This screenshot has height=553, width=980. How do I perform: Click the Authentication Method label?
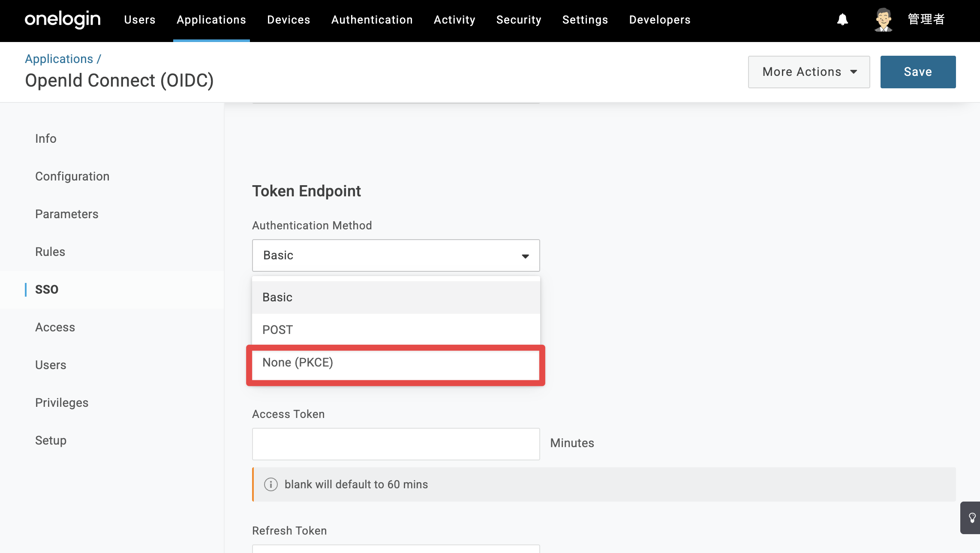(312, 225)
